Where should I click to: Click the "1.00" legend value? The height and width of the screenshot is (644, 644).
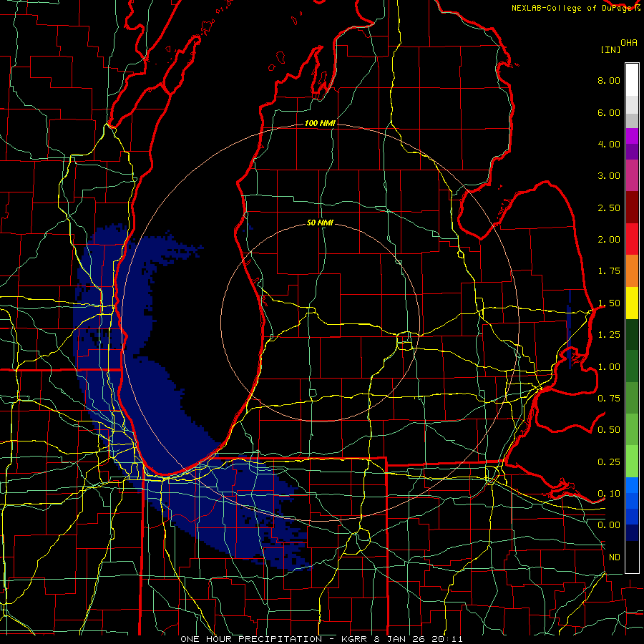coord(609,367)
